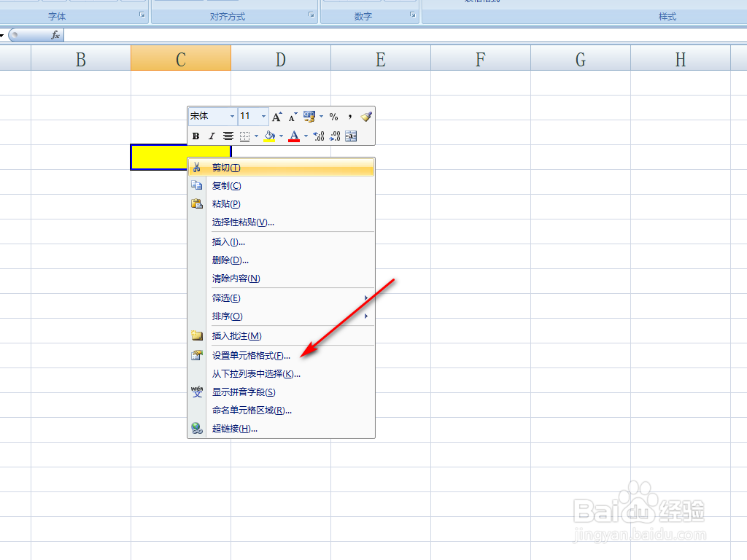
Task: Choose 剪切(T) from context menu
Action: click(x=281, y=168)
